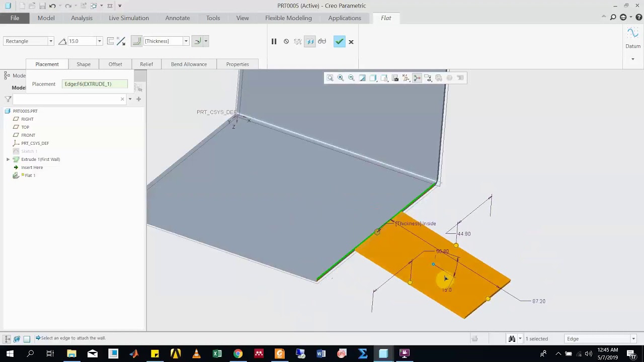The width and height of the screenshot is (644, 362).
Task: Open the Annotation Display icon in graphics toolbar
Action: coord(428,78)
